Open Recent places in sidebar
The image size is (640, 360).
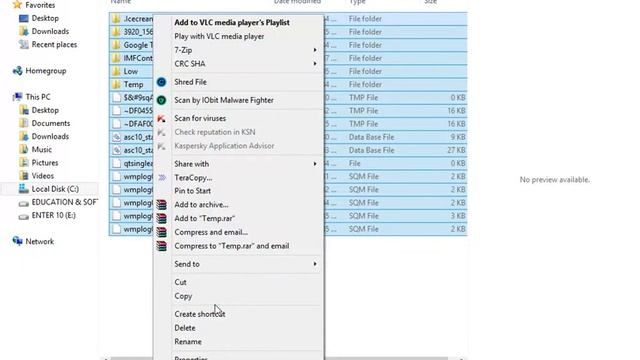pos(54,44)
